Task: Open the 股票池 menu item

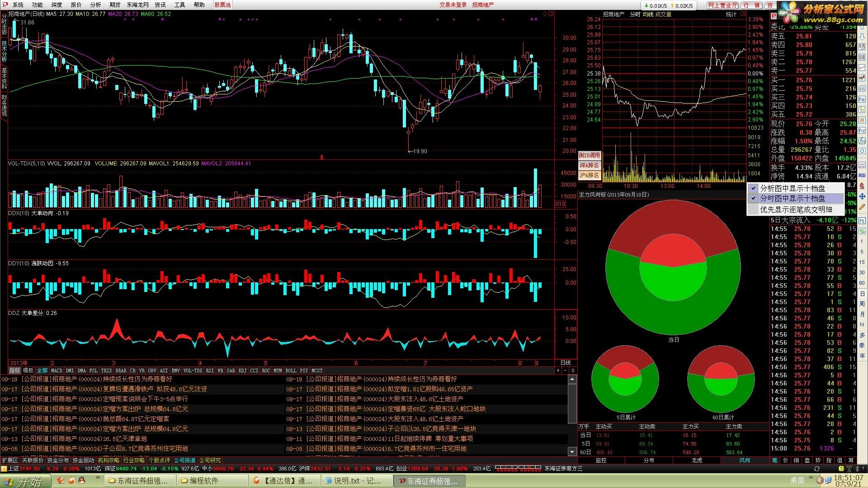Action: pyautogui.click(x=222, y=5)
